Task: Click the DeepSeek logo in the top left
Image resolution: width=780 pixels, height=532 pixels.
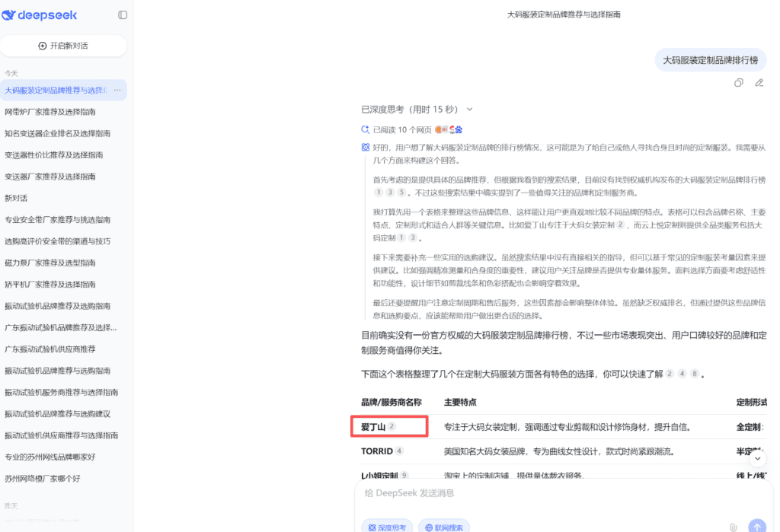Action: pos(40,14)
